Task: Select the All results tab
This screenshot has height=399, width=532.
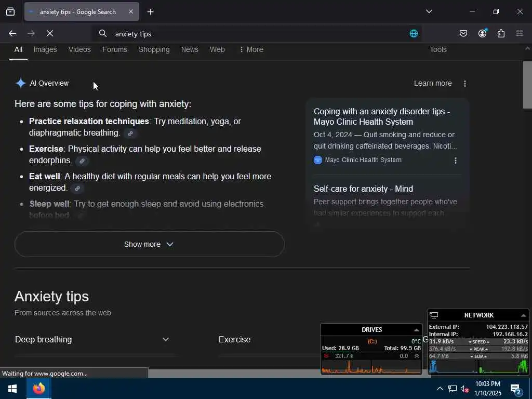Action: [18, 49]
